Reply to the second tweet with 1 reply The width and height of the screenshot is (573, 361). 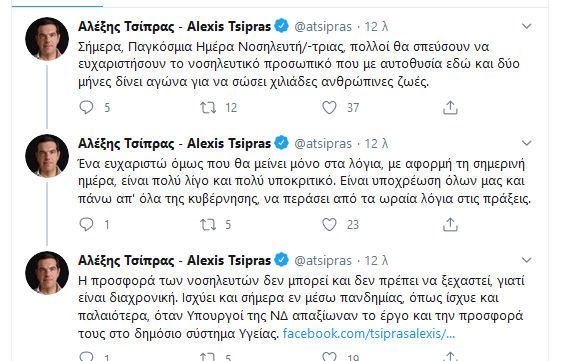[86, 224]
